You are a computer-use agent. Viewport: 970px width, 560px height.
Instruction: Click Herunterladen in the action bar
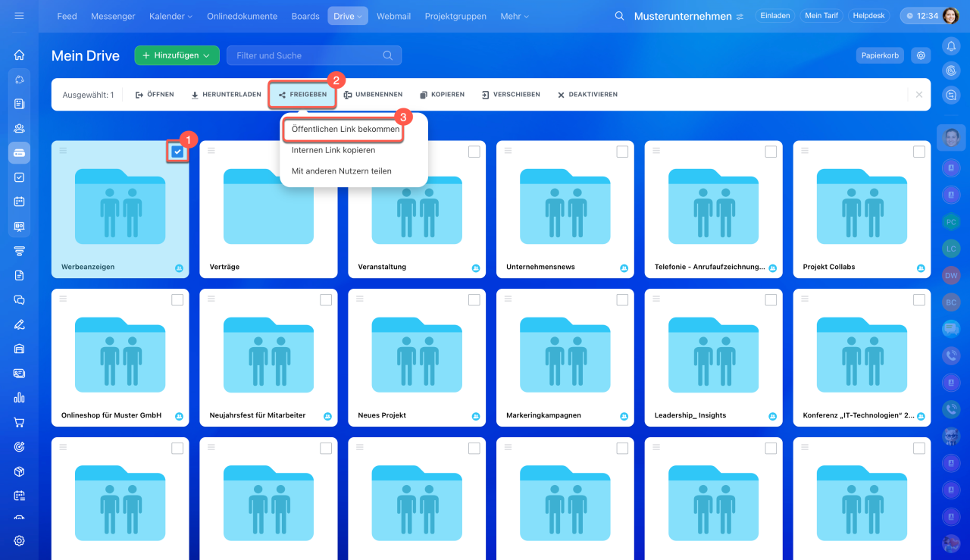tap(226, 95)
